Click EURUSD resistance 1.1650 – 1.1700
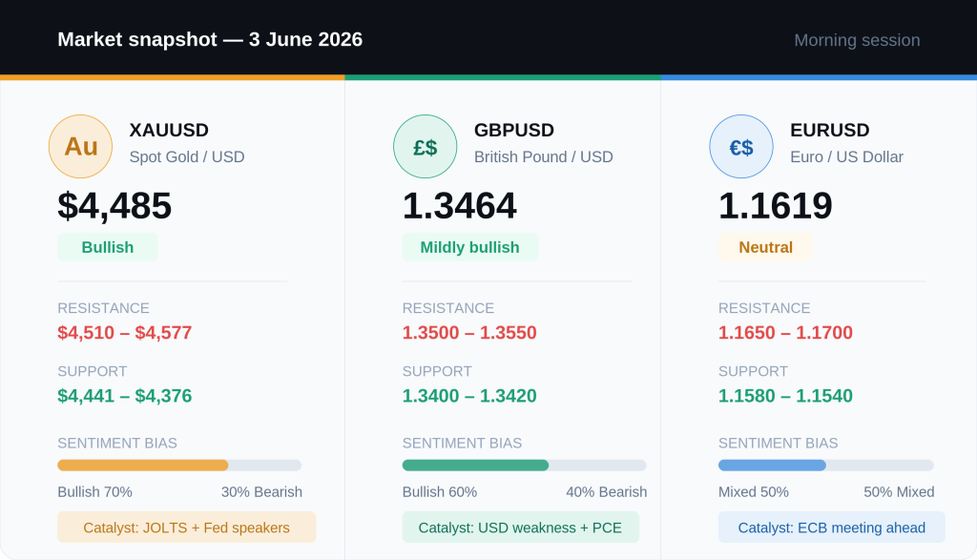This screenshot has width=977, height=560. 786,333
